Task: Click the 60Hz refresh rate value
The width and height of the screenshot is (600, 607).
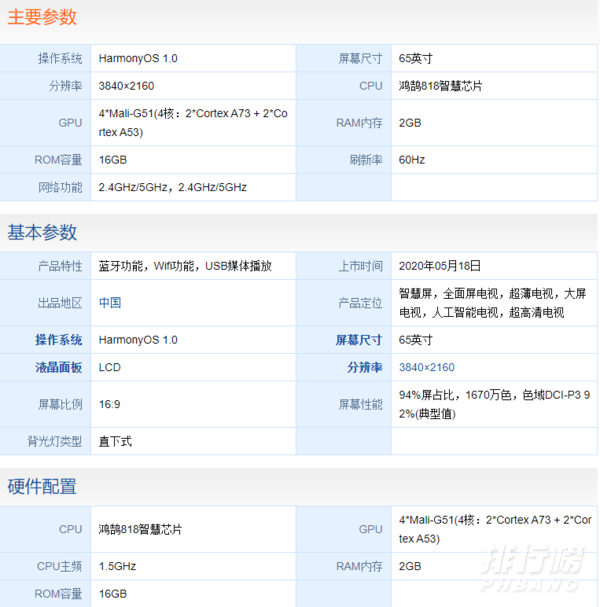Action: click(x=412, y=159)
